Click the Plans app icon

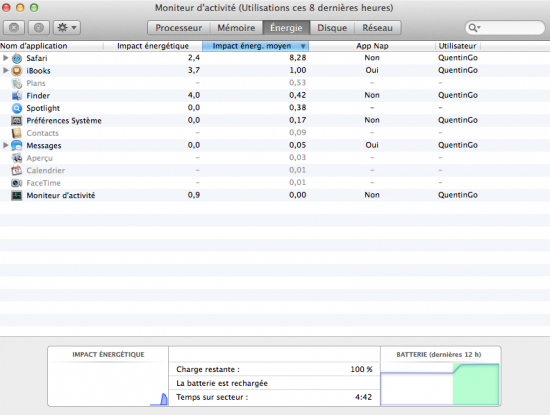point(16,83)
